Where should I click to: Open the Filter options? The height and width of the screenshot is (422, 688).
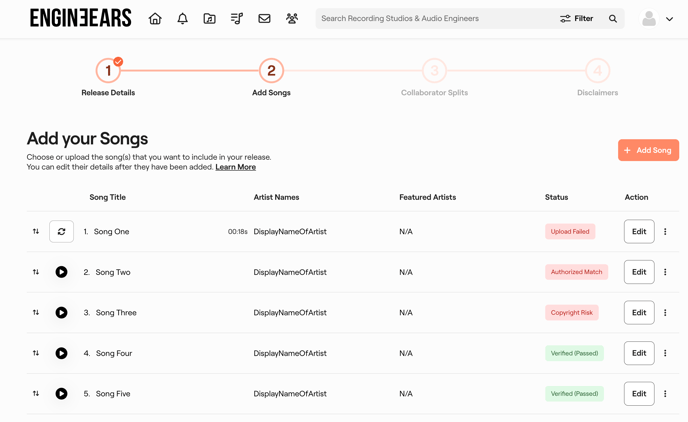point(577,19)
